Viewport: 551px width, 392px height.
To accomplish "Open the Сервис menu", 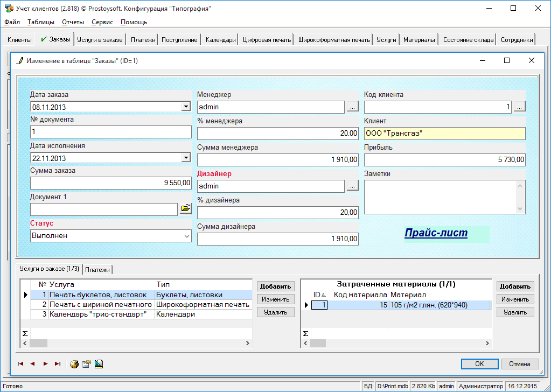I will (102, 22).
